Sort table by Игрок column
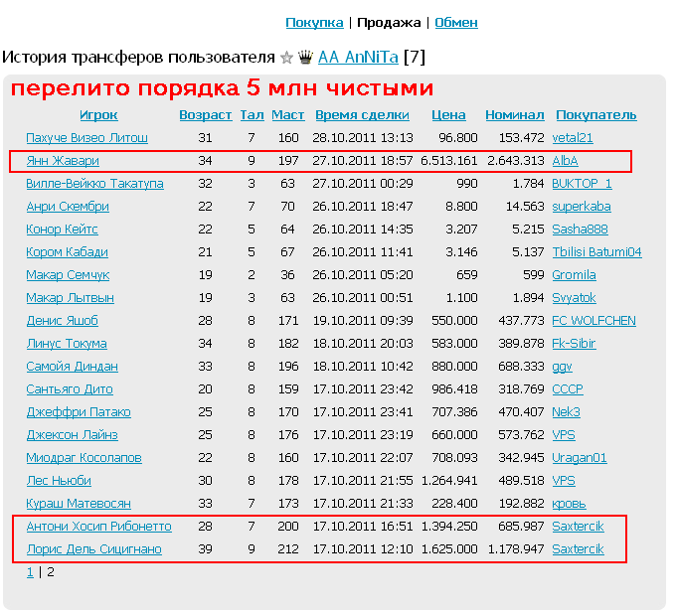This screenshot has width=676, height=616. pos(98,115)
